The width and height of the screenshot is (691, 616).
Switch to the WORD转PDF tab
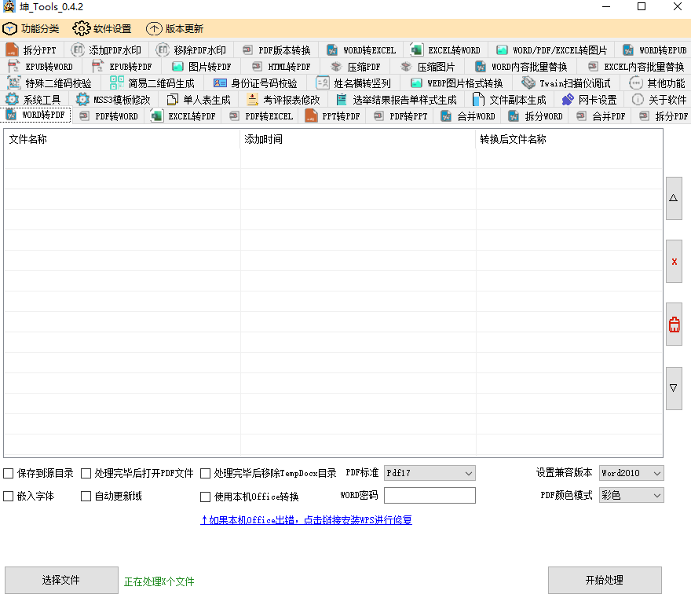point(35,115)
